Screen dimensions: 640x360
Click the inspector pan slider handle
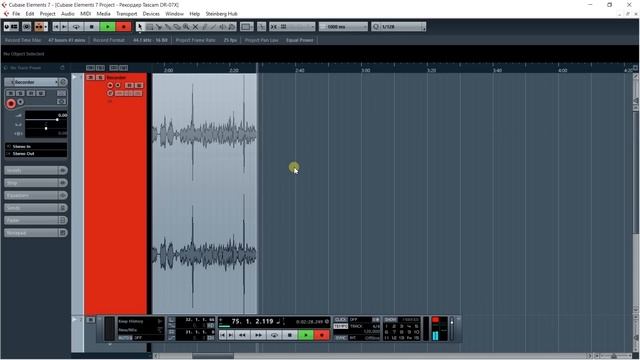click(46, 128)
